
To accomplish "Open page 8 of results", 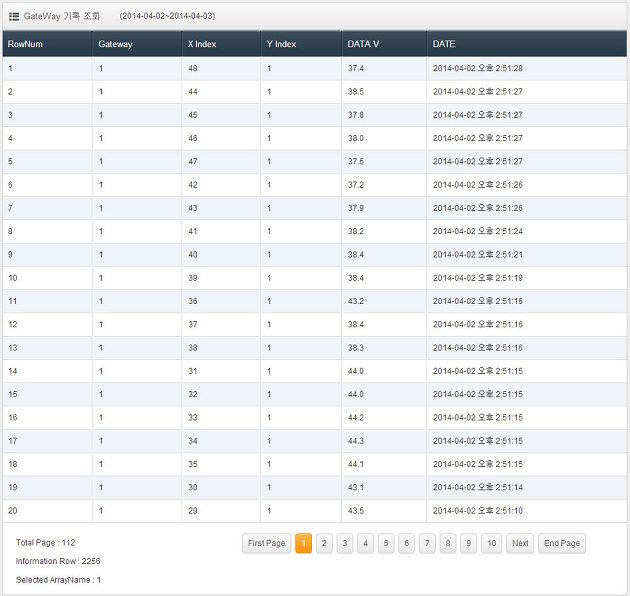I will (x=448, y=543).
